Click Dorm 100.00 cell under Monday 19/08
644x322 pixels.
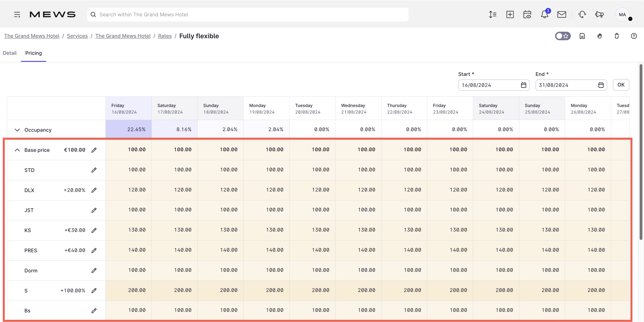[266, 270]
